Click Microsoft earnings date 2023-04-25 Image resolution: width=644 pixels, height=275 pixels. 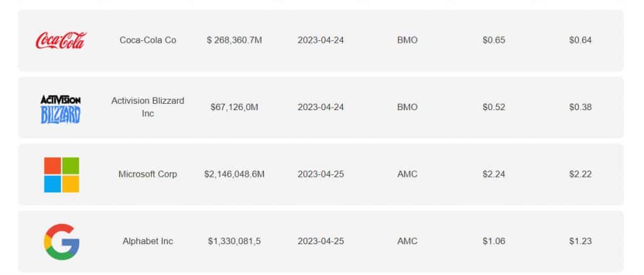coord(321,174)
